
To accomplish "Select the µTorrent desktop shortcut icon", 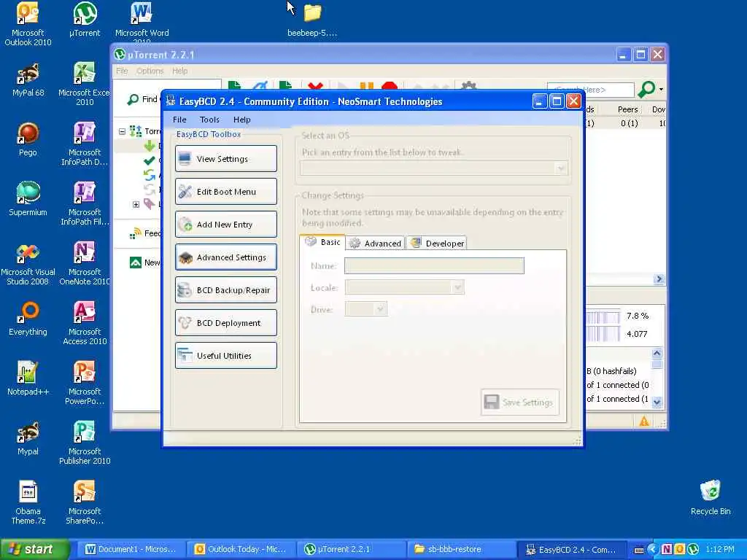I will tap(85, 20).
